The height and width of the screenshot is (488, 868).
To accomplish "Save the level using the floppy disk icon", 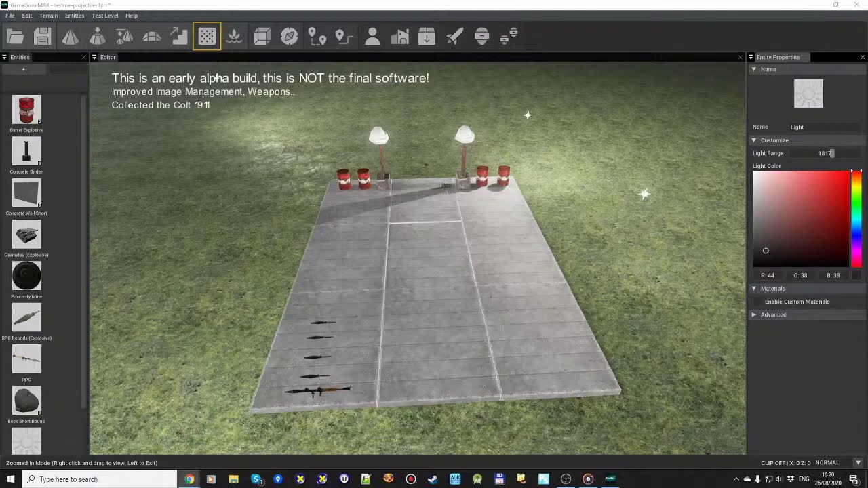I will click(43, 36).
